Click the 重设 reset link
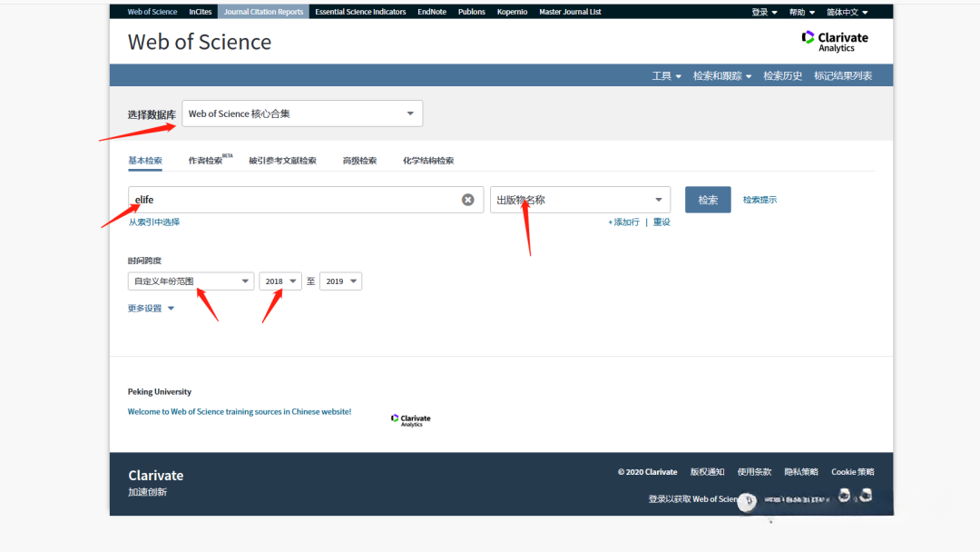Viewport: 980px width, 552px height. click(661, 222)
